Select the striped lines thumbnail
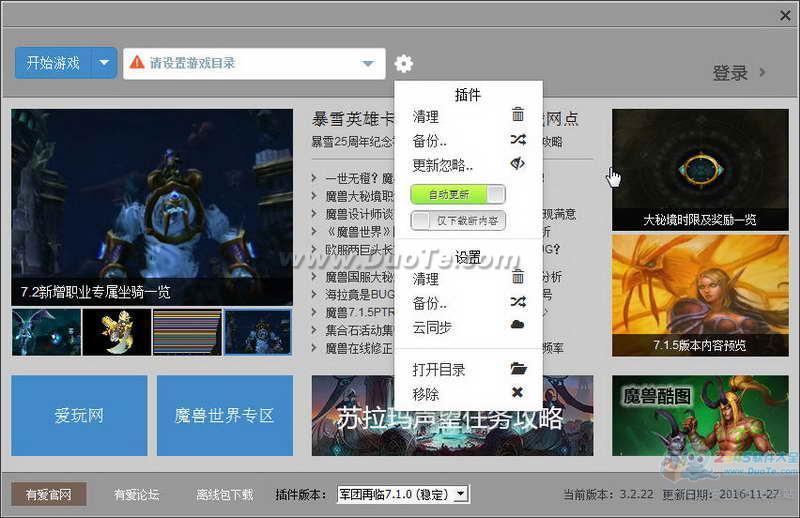The width and height of the screenshot is (800, 518). (187, 332)
